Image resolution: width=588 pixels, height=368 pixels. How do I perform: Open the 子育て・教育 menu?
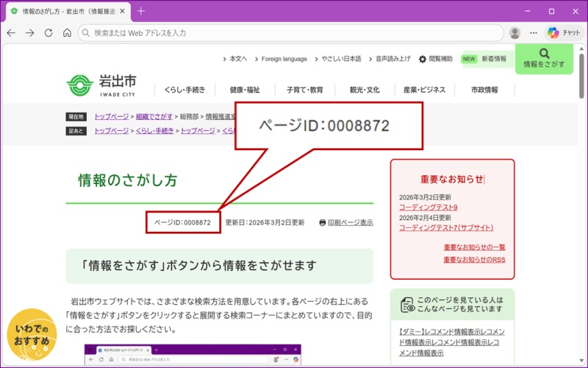[305, 90]
